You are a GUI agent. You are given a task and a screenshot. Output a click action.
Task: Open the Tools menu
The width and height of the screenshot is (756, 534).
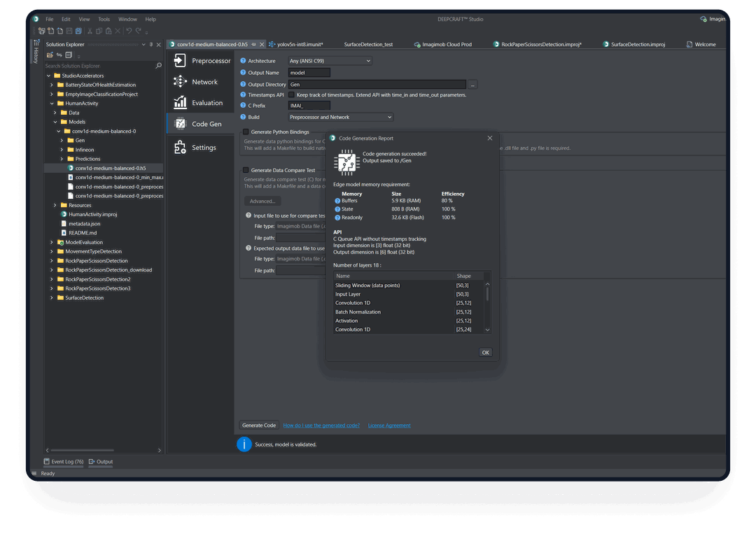[x=104, y=19]
